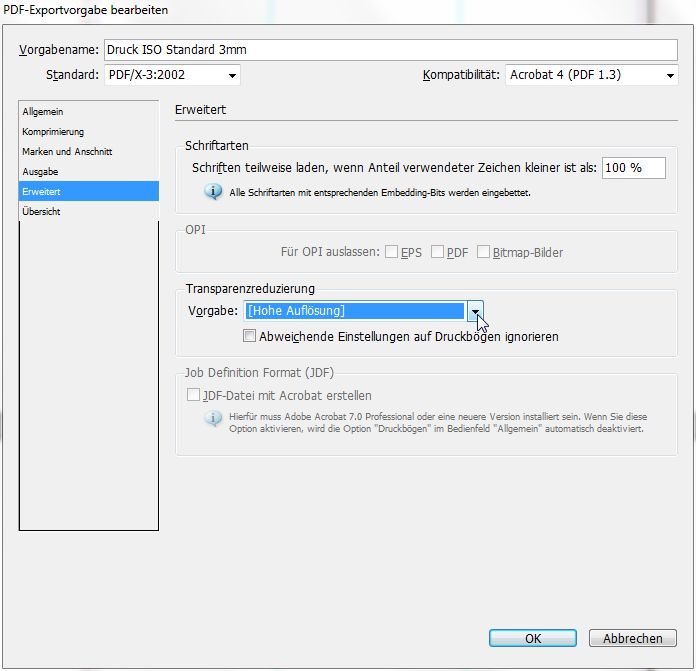
Task: Click the Vorgabename text field
Action: pos(390,50)
